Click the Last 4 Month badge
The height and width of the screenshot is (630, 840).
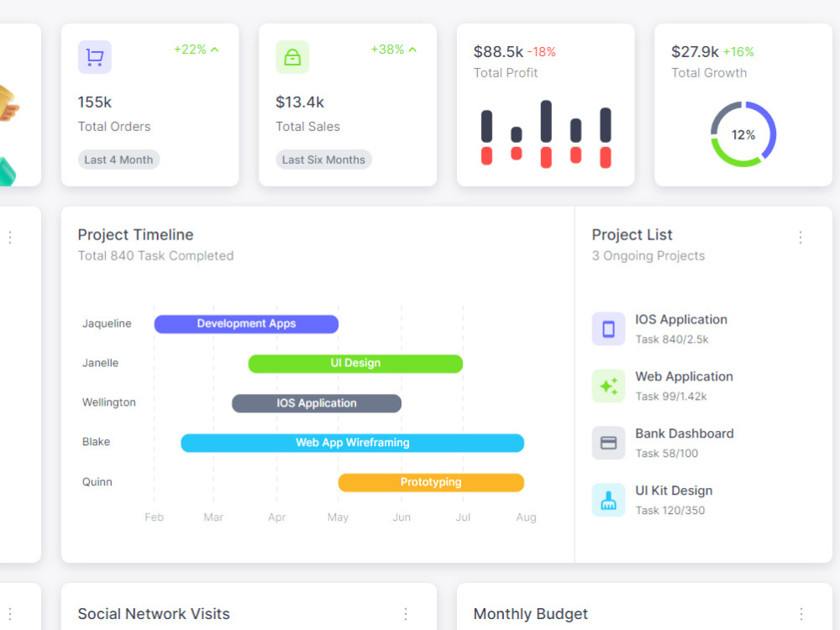[118, 160]
